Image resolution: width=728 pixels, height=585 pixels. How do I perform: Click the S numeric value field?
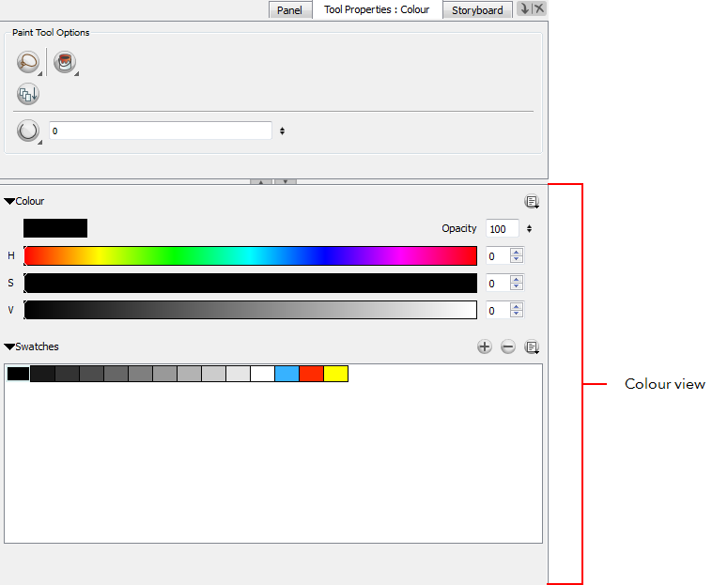click(x=498, y=284)
